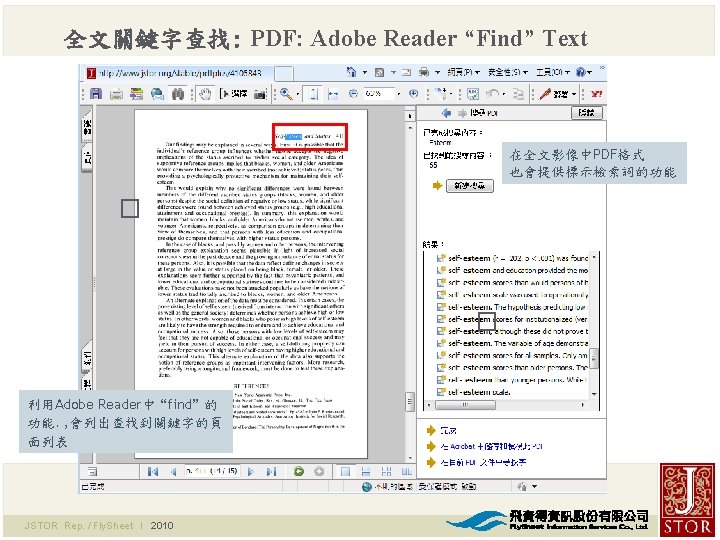Select Single Page layout icon
Screen dimensions: 720x540
point(345,472)
